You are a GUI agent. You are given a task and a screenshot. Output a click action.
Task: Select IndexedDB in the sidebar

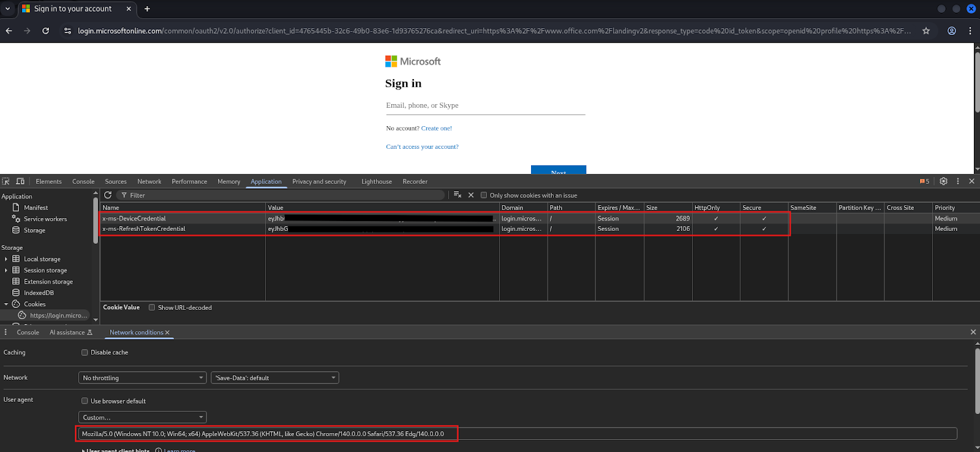(39, 293)
